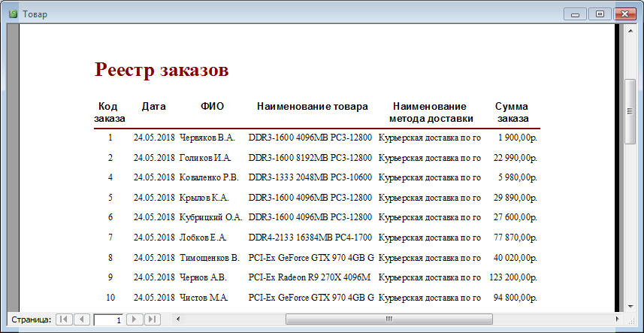Go to the previous report page
This screenshot has height=333, width=644.
click(x=82, y=319)
